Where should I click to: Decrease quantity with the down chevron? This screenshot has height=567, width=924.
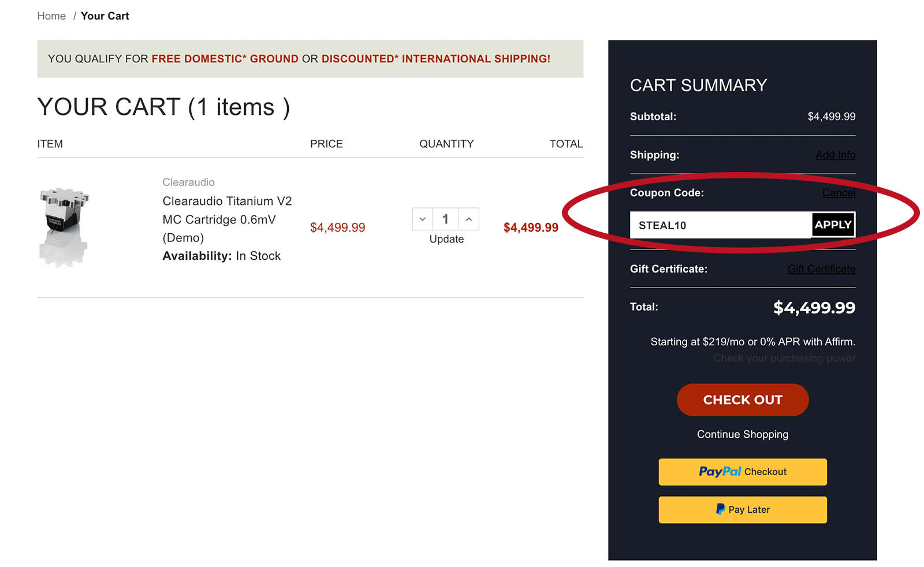pyautogui.click(x=422, y=219)
